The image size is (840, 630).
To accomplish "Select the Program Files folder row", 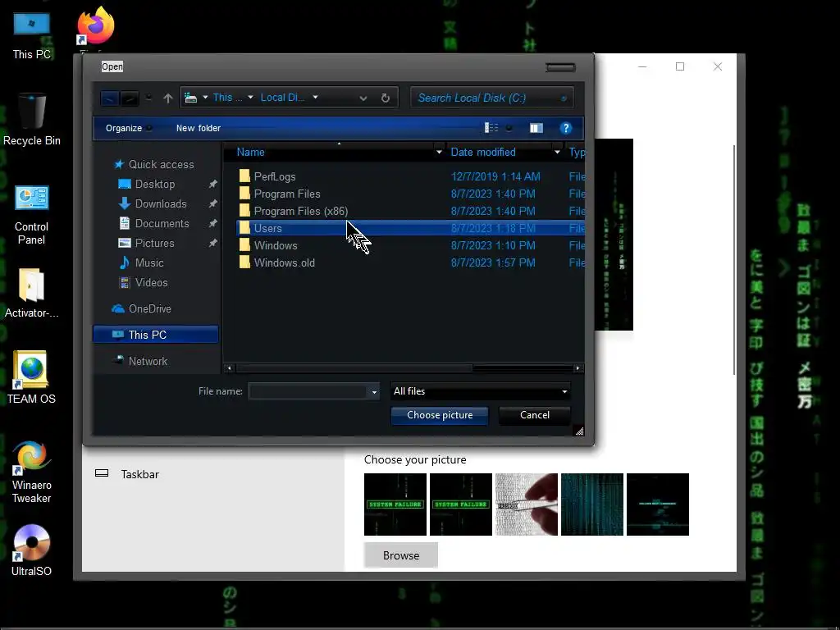I will point(410,194).
